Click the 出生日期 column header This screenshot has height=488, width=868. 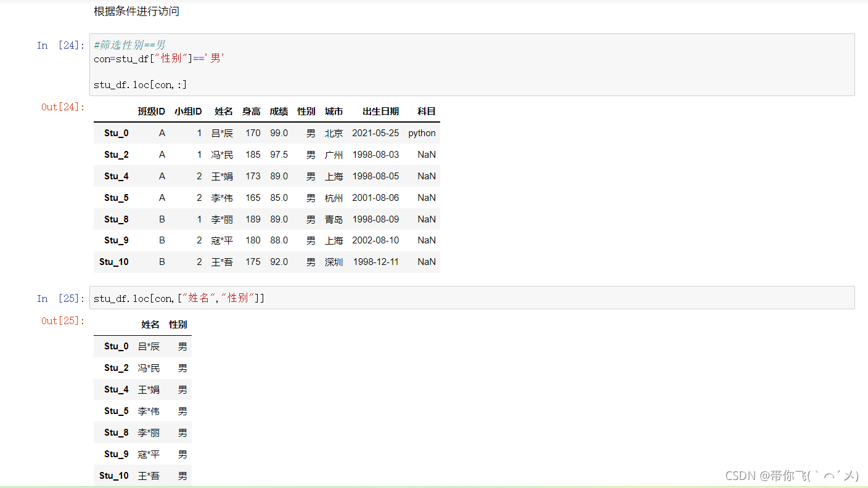380,112
